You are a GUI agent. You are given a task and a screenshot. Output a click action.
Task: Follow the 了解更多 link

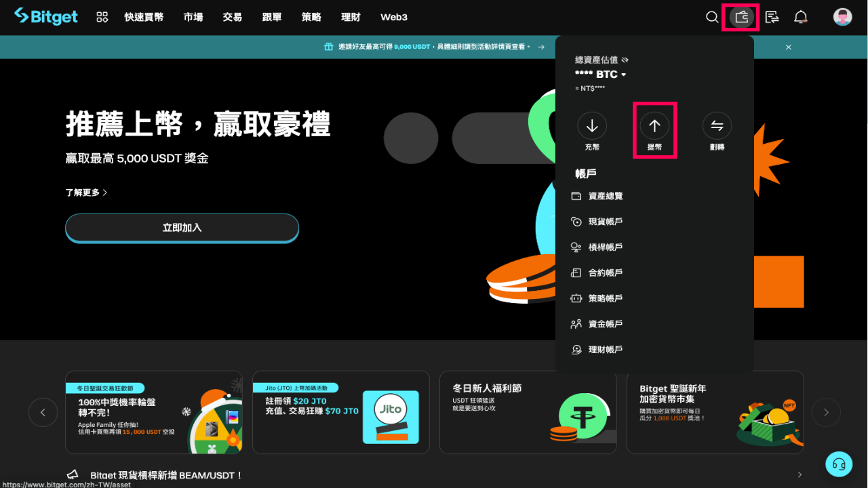point(84,192)
